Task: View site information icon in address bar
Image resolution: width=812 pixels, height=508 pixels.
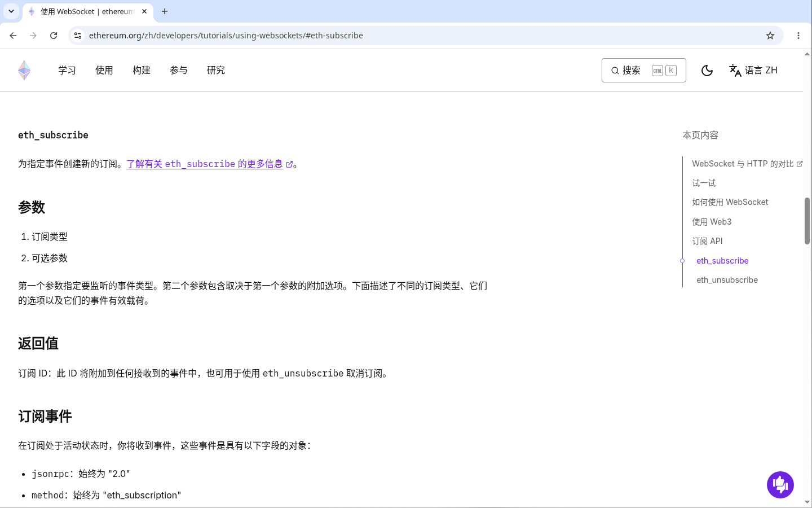Action: [x=78, y=36]
